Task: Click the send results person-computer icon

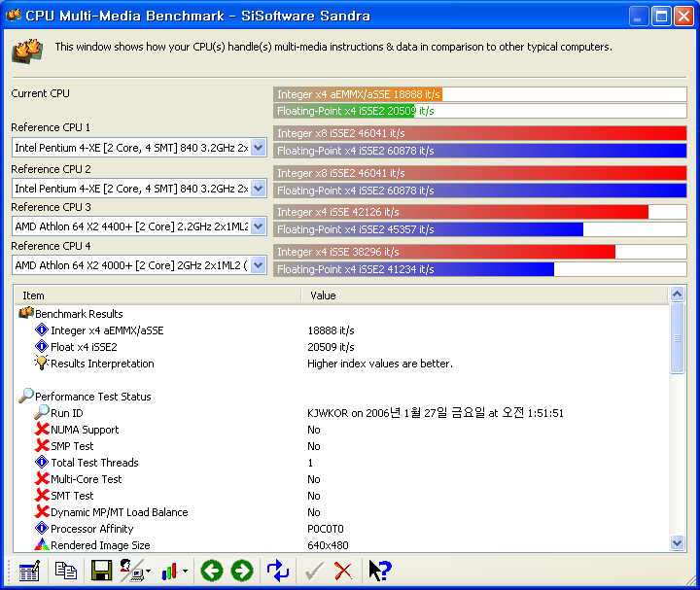Action: click(131, 571)
